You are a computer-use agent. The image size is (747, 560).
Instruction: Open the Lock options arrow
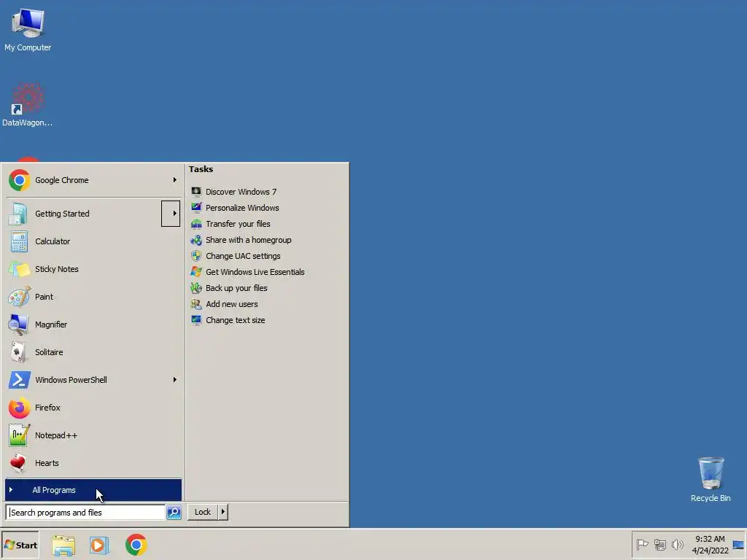[223, 512]
